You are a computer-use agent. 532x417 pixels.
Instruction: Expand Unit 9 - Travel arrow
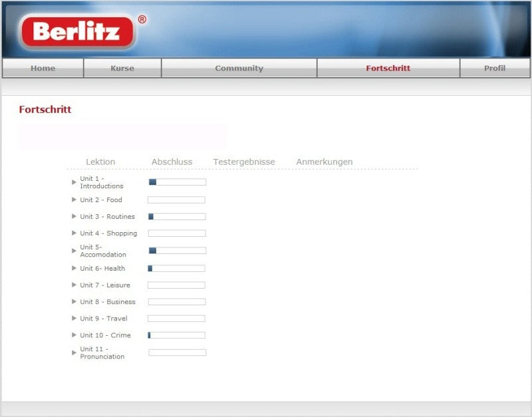(x=74, y=318)
